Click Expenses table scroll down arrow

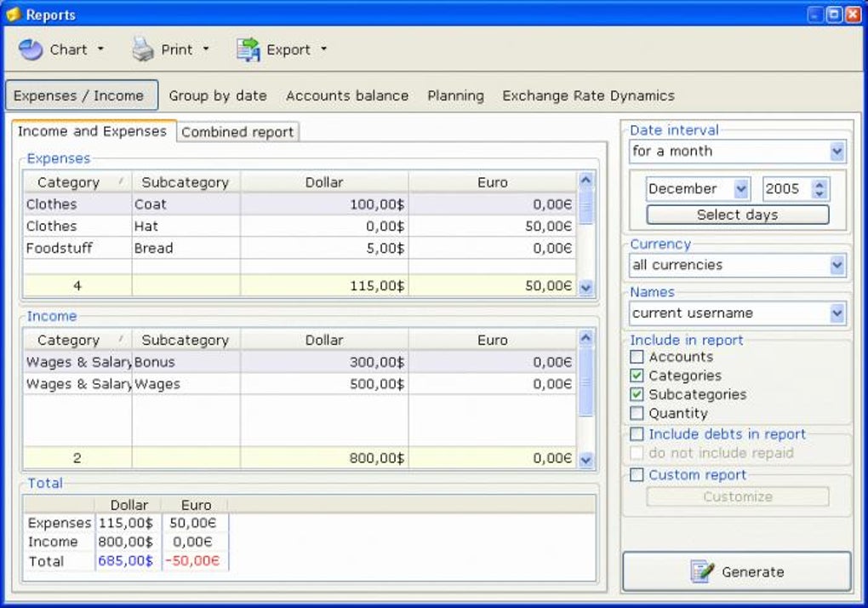click(x=585, y=287)
